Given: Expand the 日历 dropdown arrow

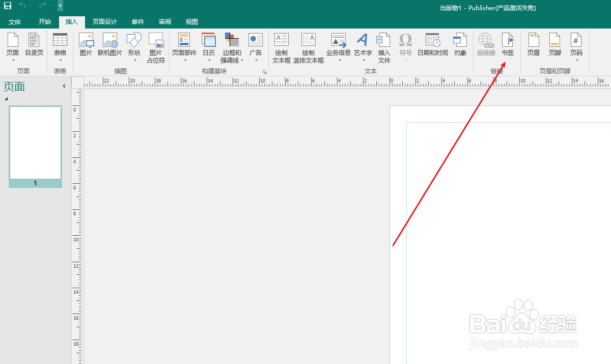Looking at the screenshot, I should click(209, 60).
